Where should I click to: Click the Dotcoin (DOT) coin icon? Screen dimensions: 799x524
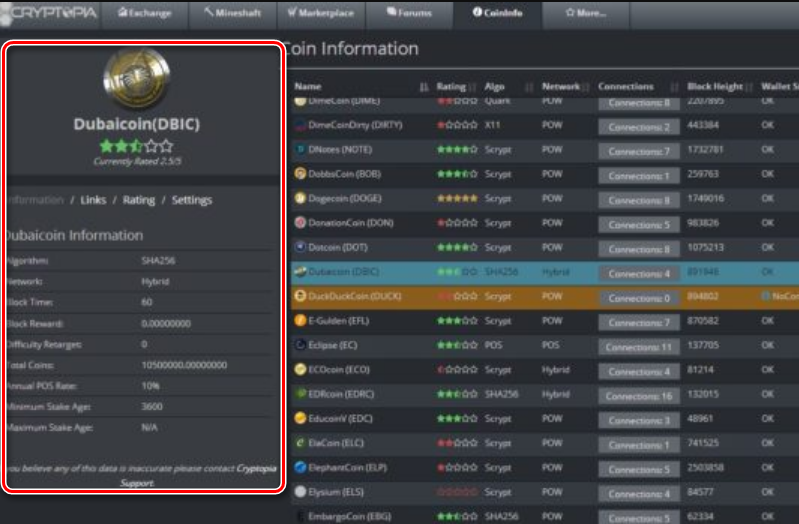300,247
